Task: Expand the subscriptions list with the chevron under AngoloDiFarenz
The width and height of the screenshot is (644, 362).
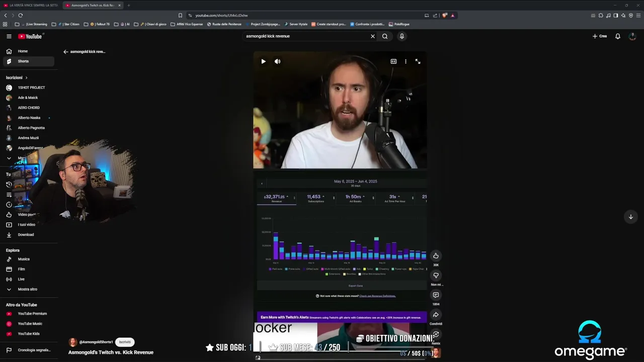Action: coord(9,158)
